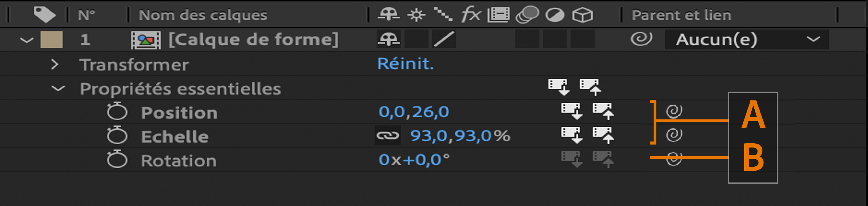
Task: Push Echelle value to master composition
Action: pos(603,135)
